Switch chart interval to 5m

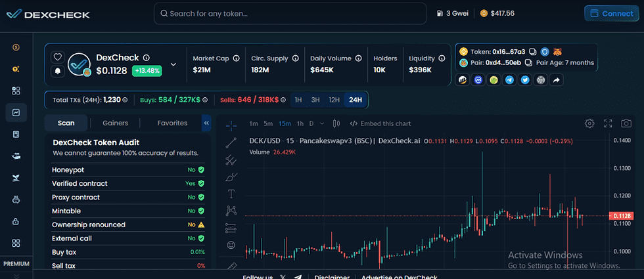tap(268, 123)
